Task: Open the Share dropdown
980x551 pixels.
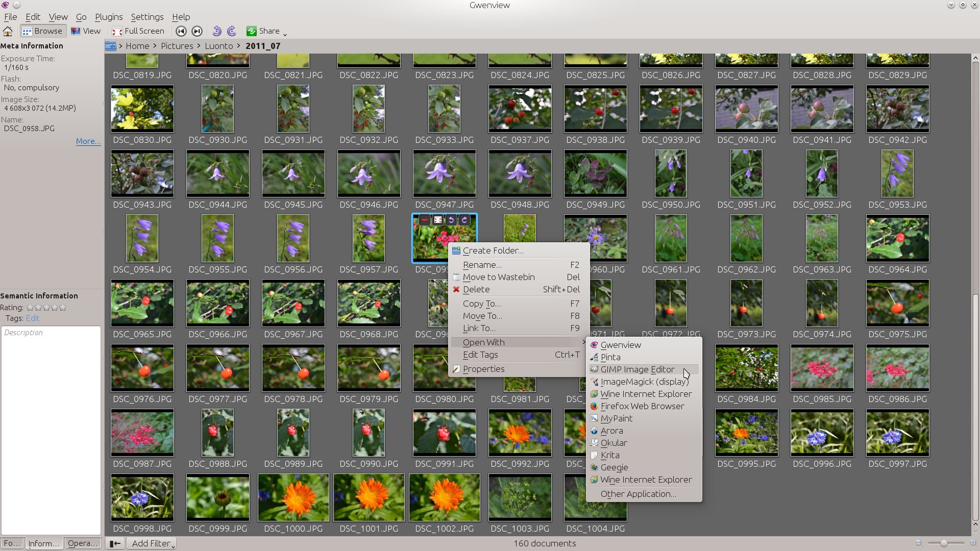Action: [x=266, y=31]
